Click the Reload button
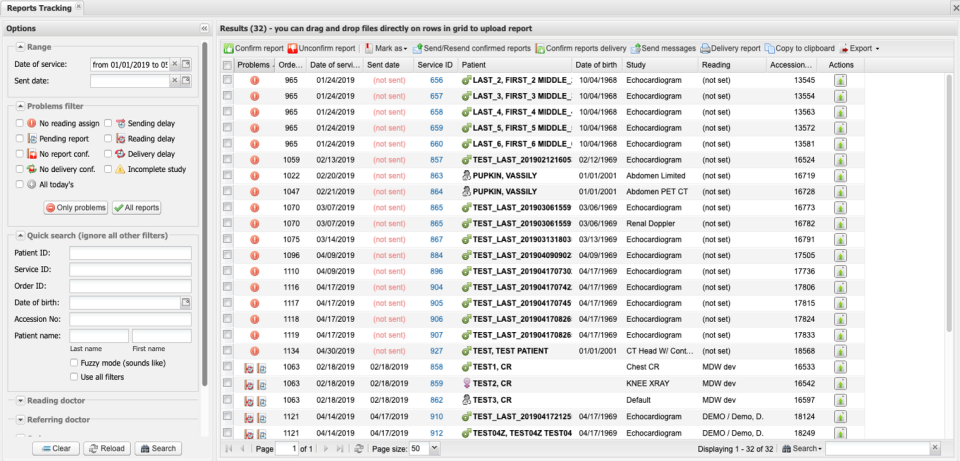960x461 pixels. click(107, 448)
